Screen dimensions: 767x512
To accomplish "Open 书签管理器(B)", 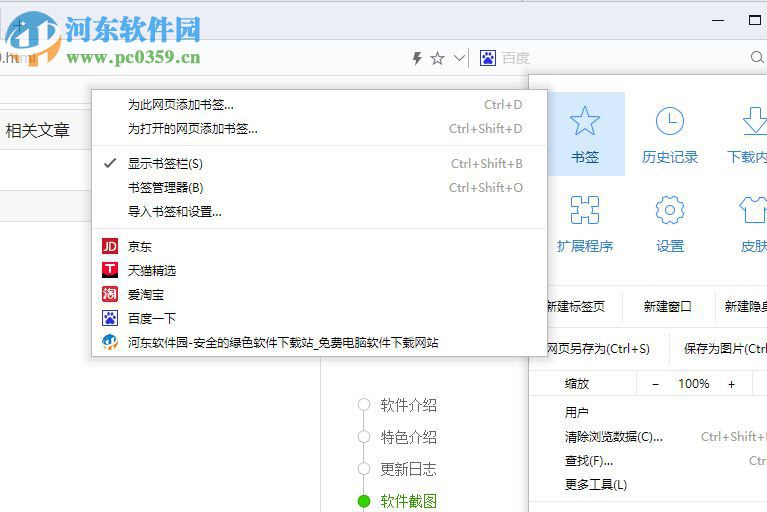I will tap(319, 187).
